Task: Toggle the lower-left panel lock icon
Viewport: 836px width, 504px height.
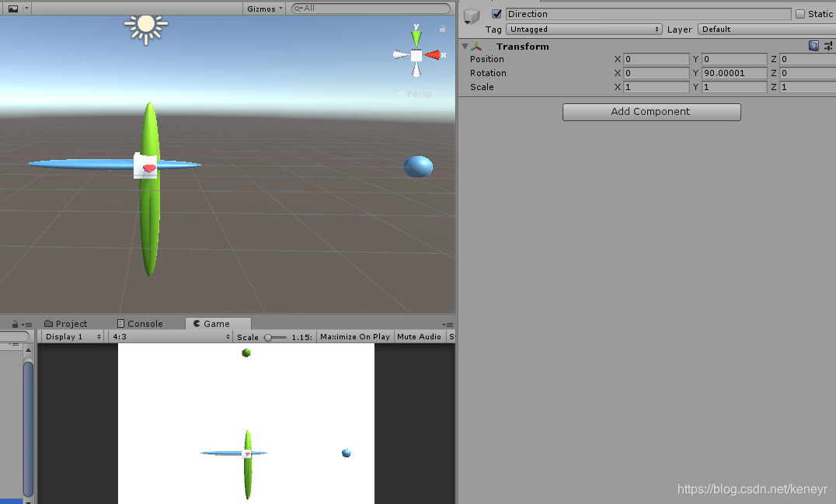Action: 15,324
